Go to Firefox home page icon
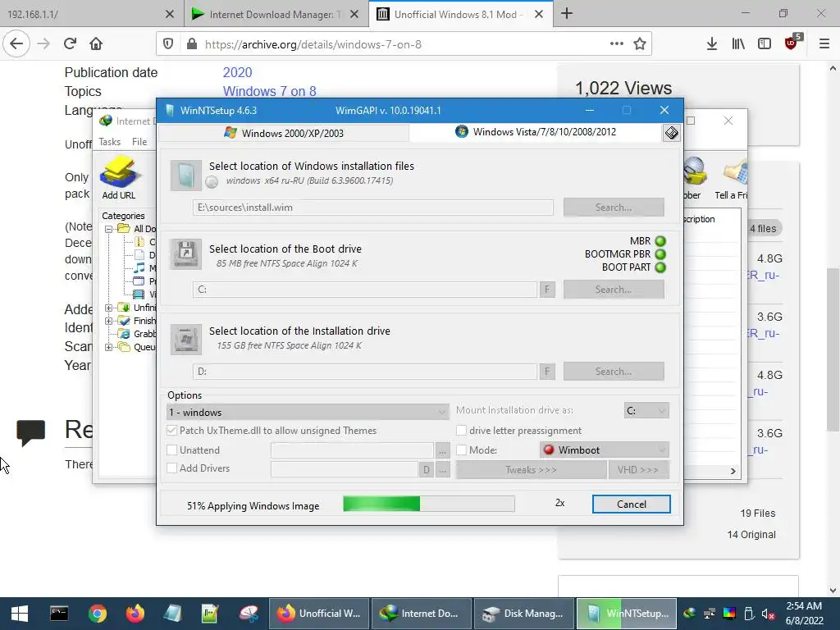The image size is (840, 630). (x=96, y=44)
